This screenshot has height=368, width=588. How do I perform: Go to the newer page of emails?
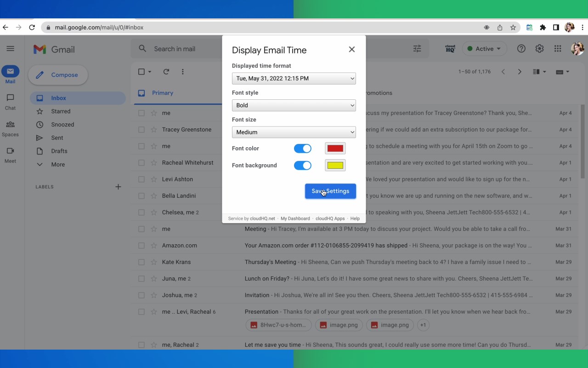click(503, 72)
